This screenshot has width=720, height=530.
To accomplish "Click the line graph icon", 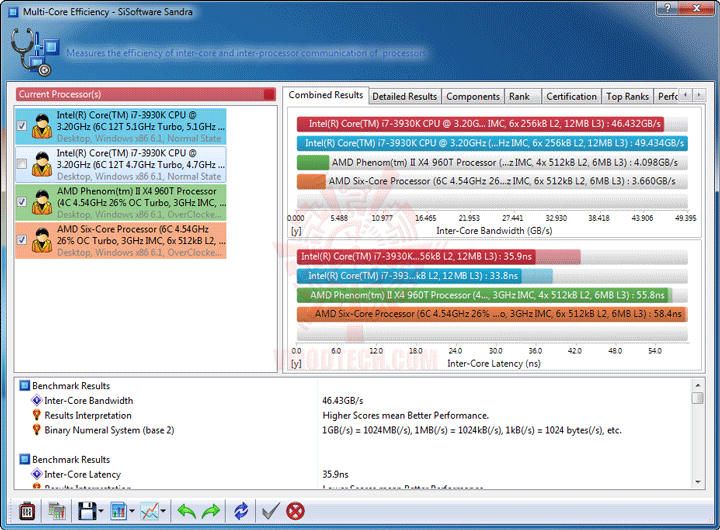I will coord(150,511).
